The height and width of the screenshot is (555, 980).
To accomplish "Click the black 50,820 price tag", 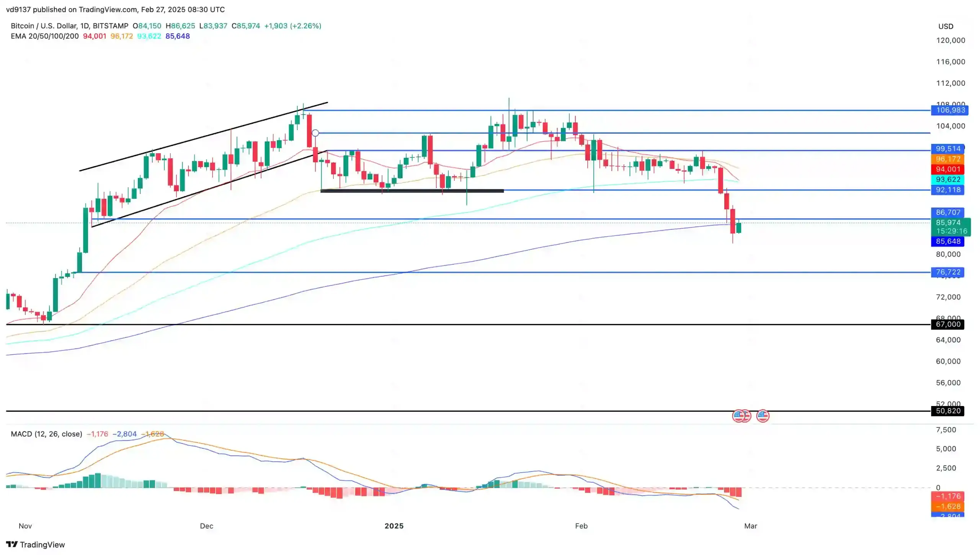I will tap(948, 411).
